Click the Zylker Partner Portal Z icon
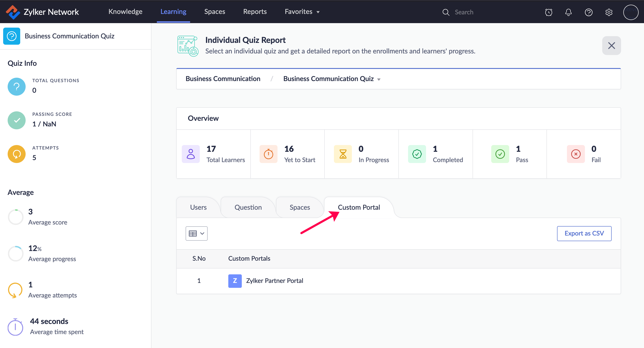This screenshot has width=644, height=348. 235,281
